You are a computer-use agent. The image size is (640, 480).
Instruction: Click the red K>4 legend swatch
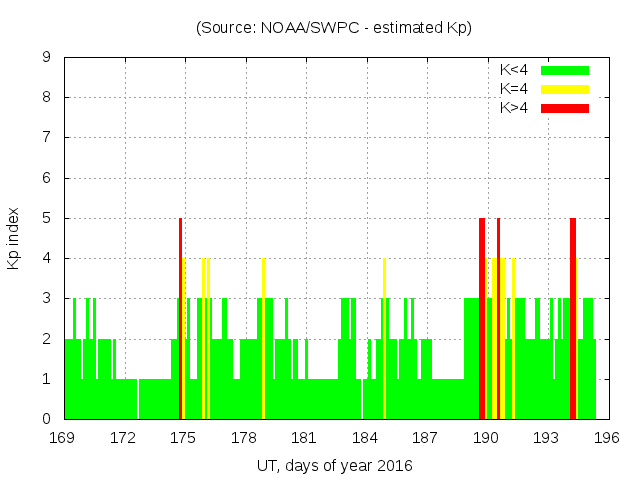565,108
